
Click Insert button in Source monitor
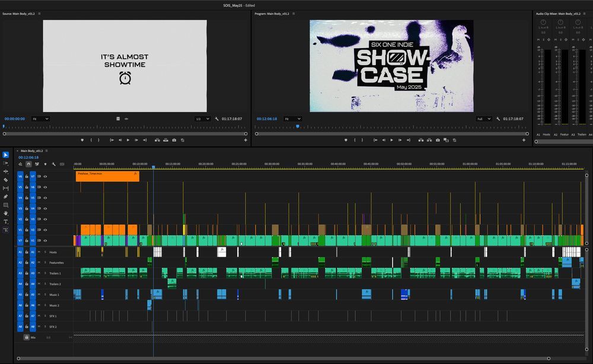[x=157, y=140]
